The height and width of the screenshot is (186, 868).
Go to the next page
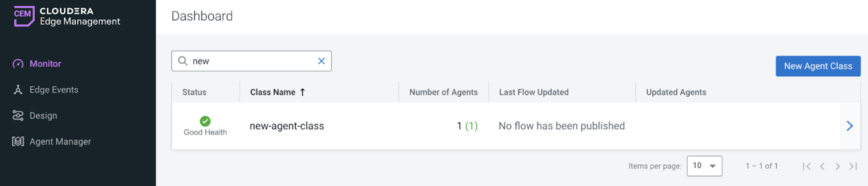pyautogui.click(x=838, y=166)
